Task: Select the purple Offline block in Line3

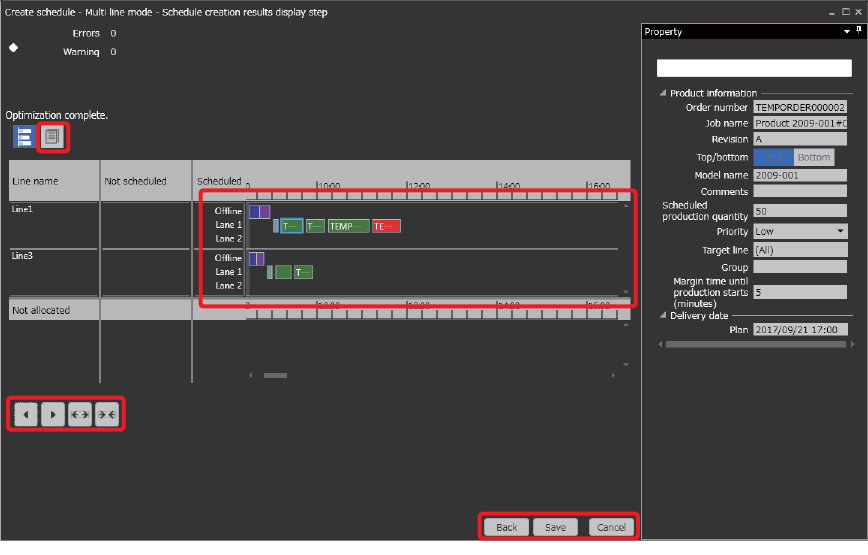Action: tap(260, 258)
